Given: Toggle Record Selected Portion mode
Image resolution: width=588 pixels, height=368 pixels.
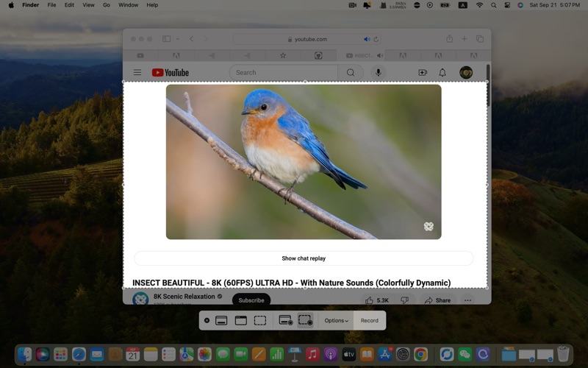Looking at the screenshot, I should click(x=305, y=321).
